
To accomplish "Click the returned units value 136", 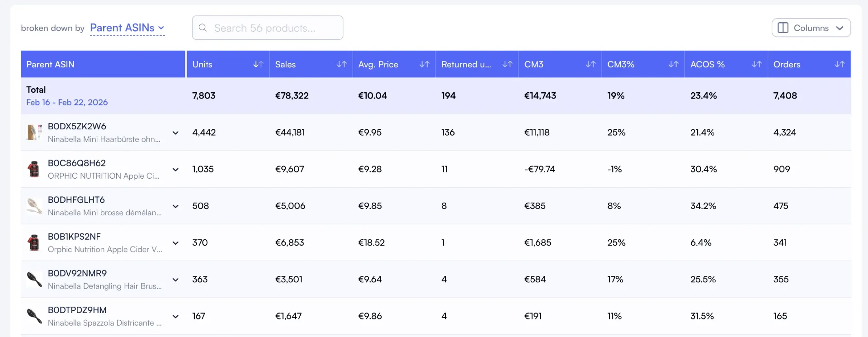I will point(448,133).
